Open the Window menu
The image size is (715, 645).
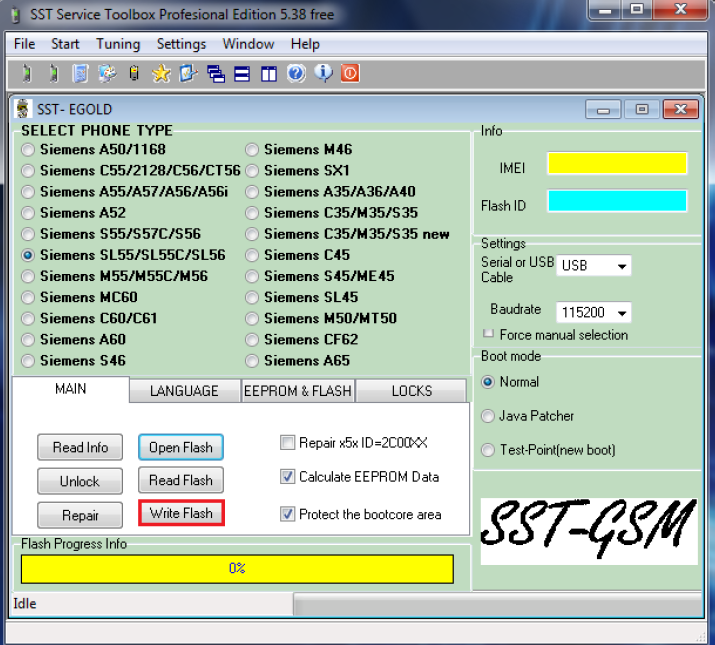point(248,44)
